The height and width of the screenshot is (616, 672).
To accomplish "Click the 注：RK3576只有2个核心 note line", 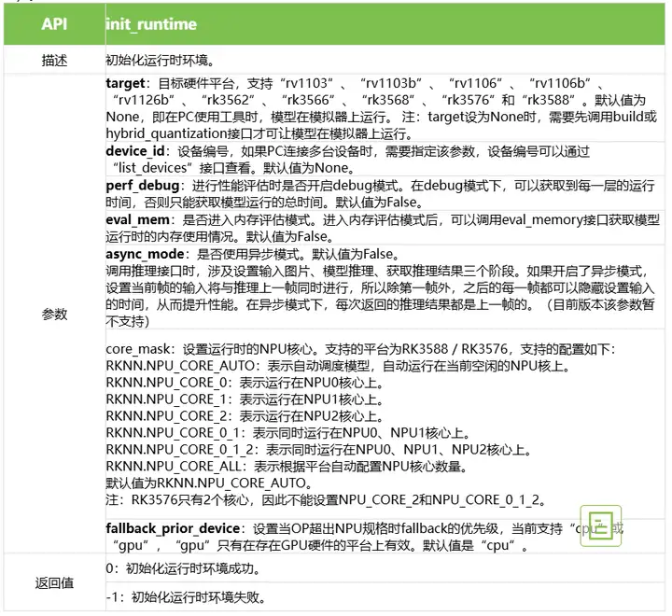I will click(327, 500).
